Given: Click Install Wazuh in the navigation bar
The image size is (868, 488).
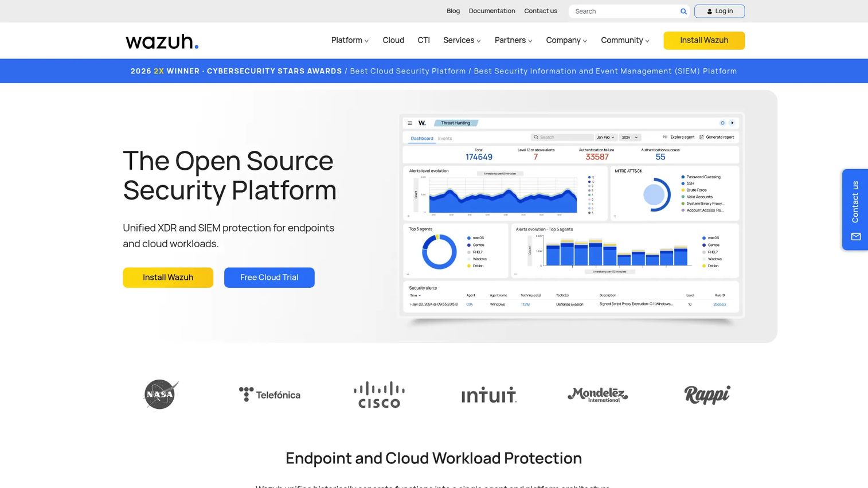Looking at the screenshot, I should (704, 41).
